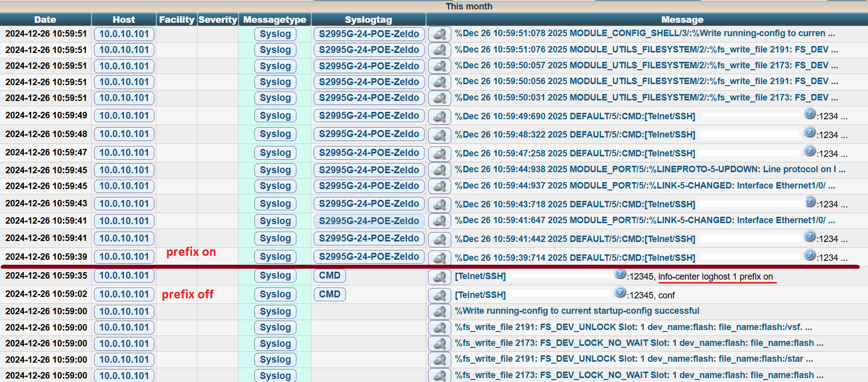
Task: Click the blue globe icon in 10:59:48:322 message
Action: pyautogui.click(x=810, y=132)
